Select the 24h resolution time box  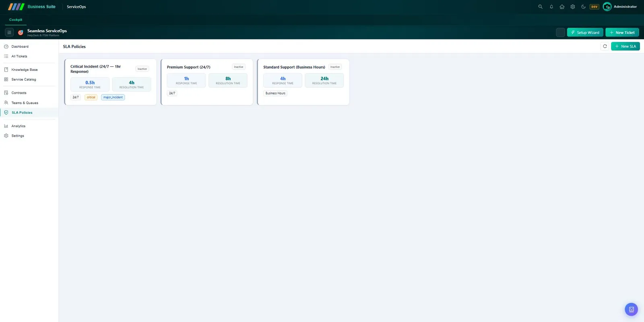[x=324, y=80]
